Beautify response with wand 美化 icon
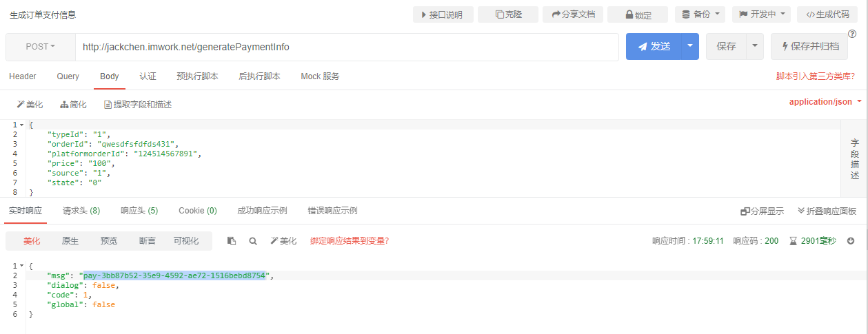868x334 pixels. click(283, 241)
